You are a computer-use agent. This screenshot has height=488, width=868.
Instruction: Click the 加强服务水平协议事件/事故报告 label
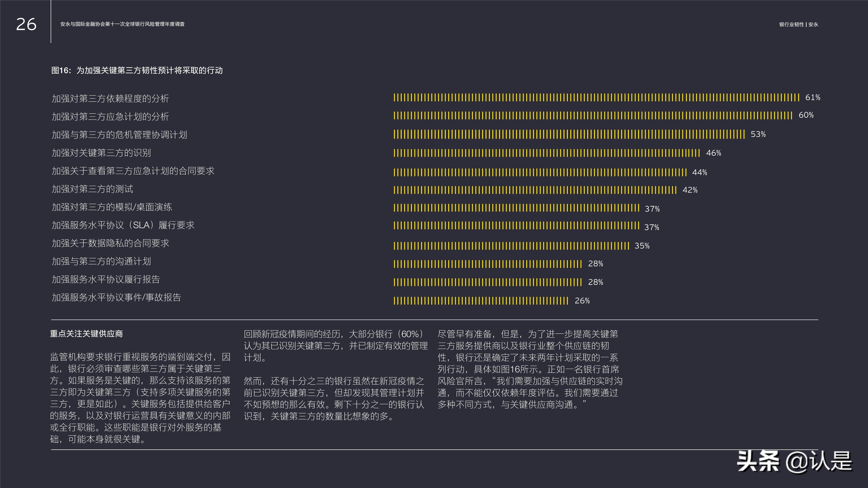pos(116,297)
